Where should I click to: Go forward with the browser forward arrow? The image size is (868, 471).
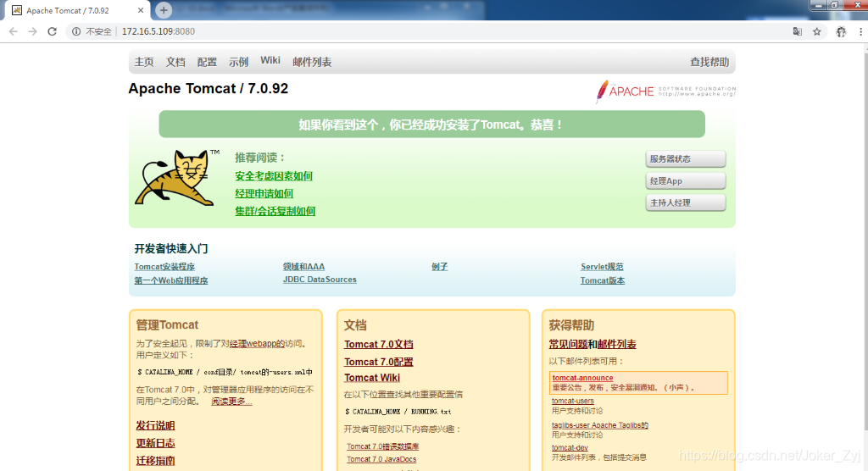[x=33, y=31]
